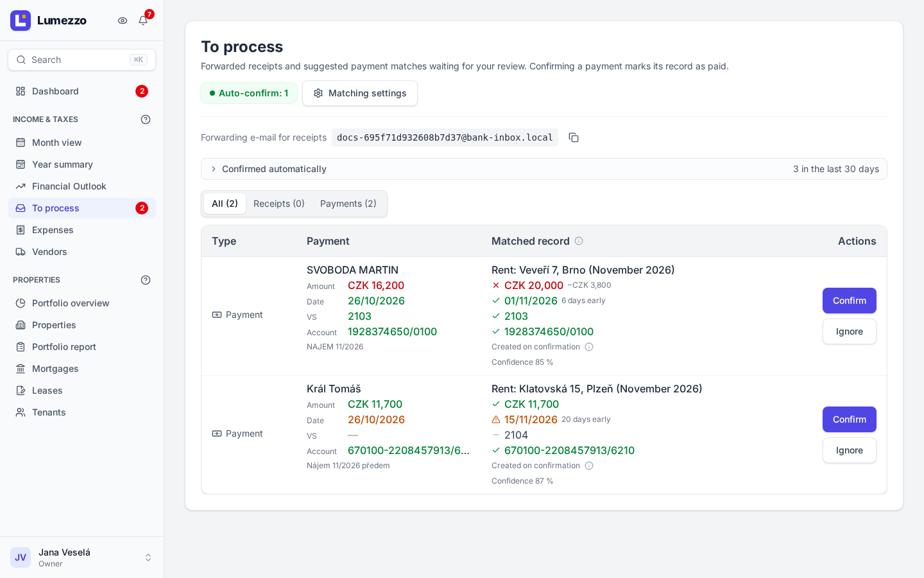Open Mortgages in sidebar
The height and width of the screenshot is (578, 924).
(x=81, y=369)
